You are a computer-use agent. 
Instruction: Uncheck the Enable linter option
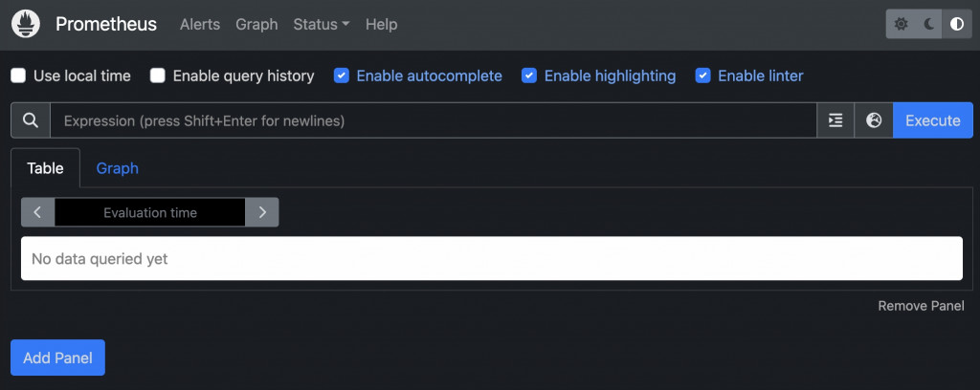click(x=703, y=76)
